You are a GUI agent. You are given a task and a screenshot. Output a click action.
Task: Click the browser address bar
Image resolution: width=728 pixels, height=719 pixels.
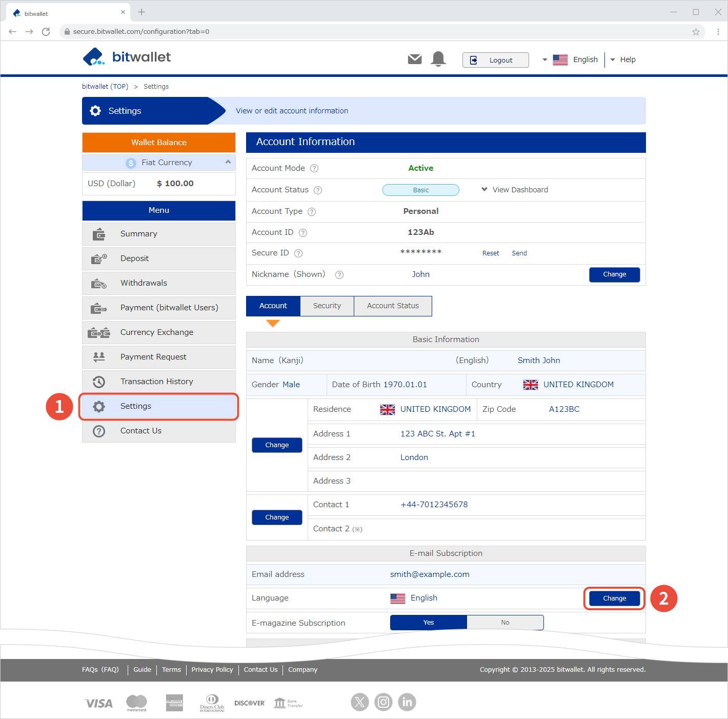359,32
